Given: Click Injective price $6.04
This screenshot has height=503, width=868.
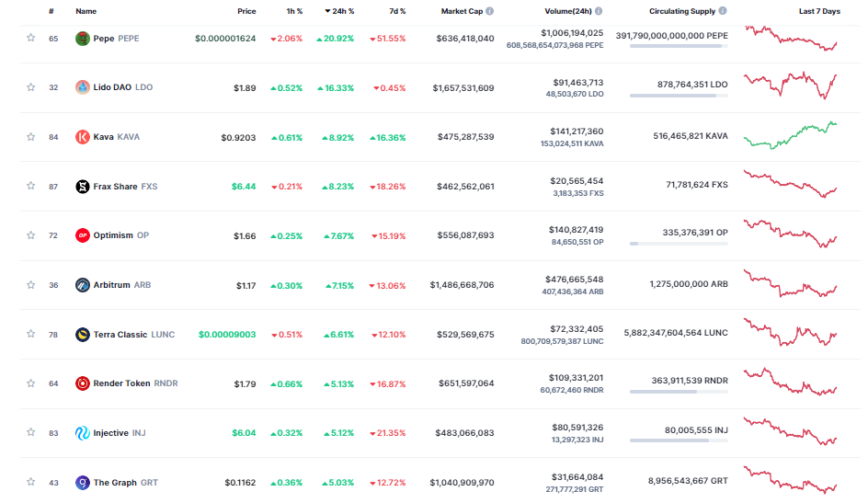Looking at the screenshot, I should tap(244, 433).
